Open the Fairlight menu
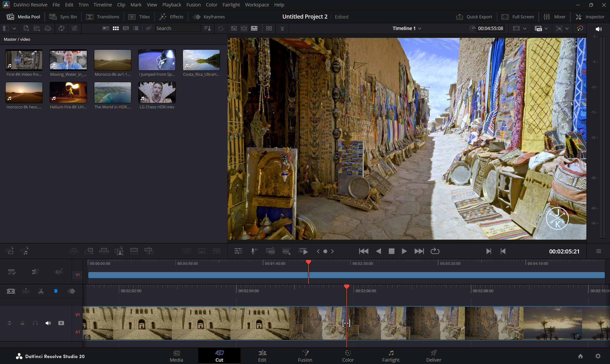Screen dimensions: 610x364 pos(231,5)
